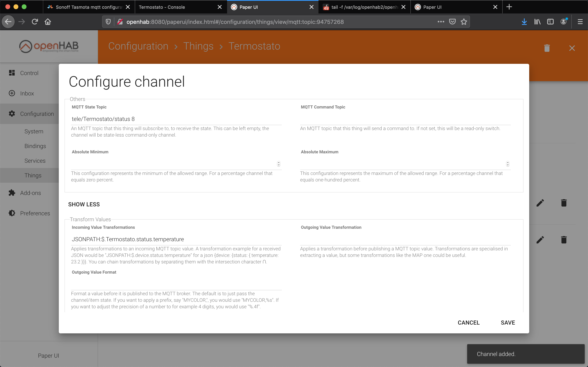The image size is (588, 367).
Task: Collapse advanced options with SHOW LESS
Action: [x=84, y=204]
